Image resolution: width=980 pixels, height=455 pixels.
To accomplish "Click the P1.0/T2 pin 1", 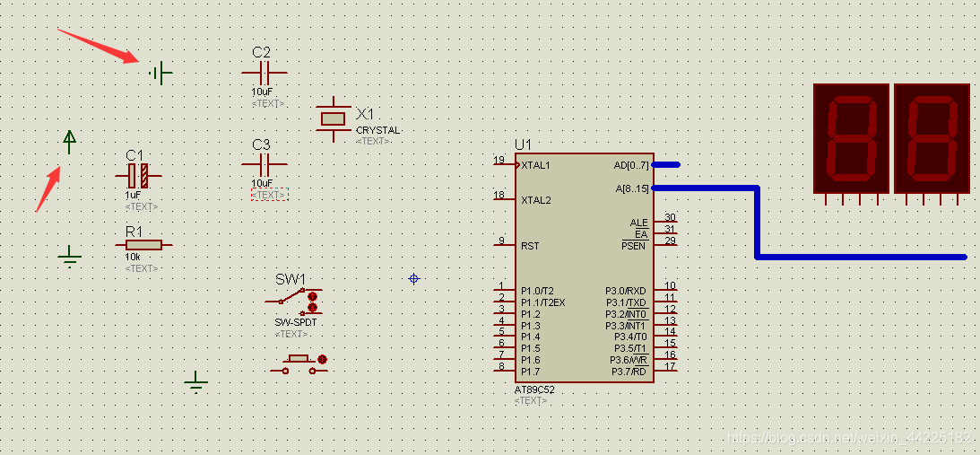I will pyautogui.click(x=504, y=291).
